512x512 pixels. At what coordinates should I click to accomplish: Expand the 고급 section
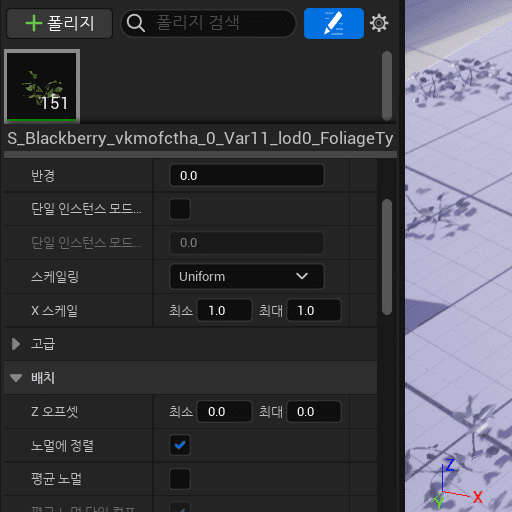(16, 344)
